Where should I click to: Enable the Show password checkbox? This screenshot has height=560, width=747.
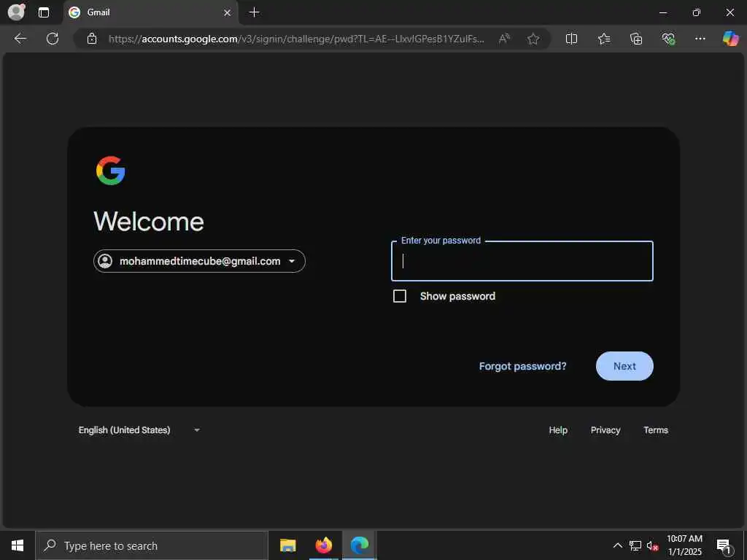pyautogui.click(x=400, y=296)
